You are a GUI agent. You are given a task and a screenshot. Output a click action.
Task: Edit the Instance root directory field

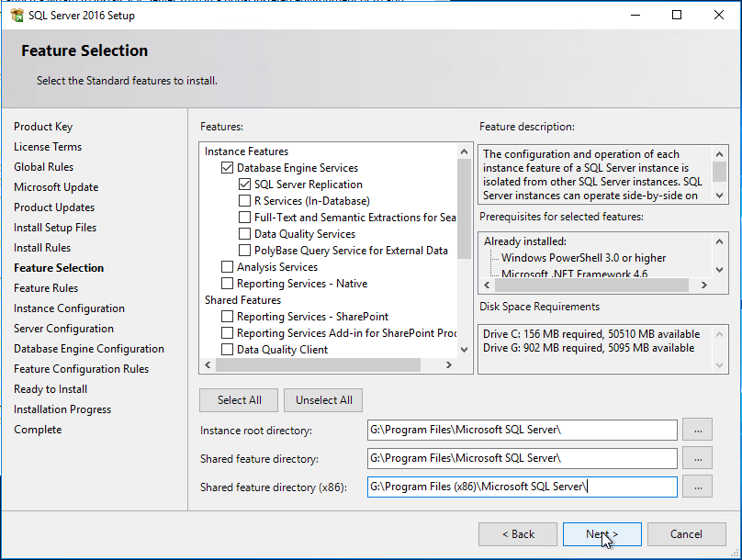point(522,430)
